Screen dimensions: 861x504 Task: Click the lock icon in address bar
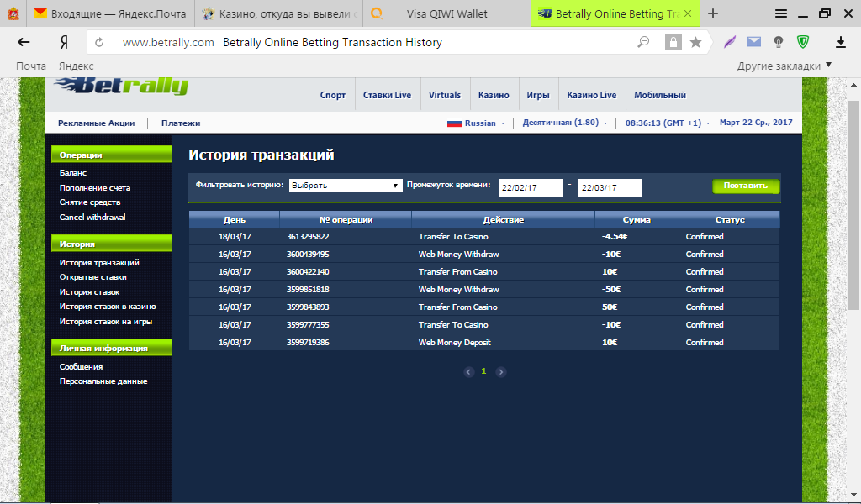point(673,42)
